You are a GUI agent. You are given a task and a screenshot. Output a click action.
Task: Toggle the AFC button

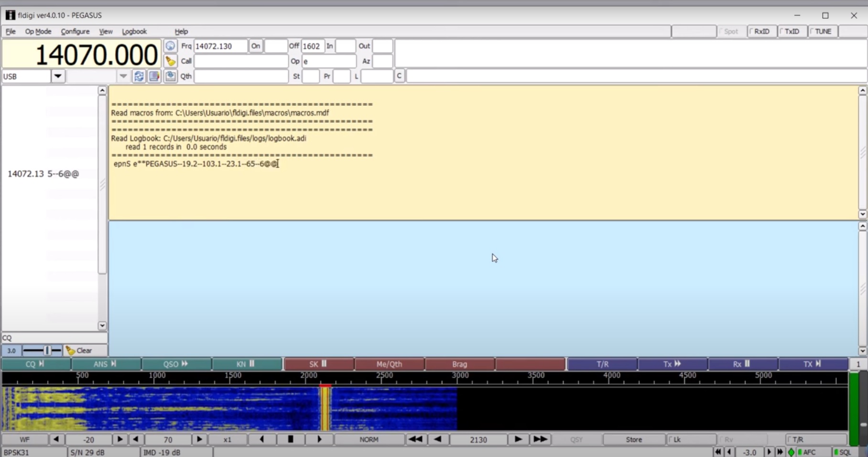tap(807, 452)
